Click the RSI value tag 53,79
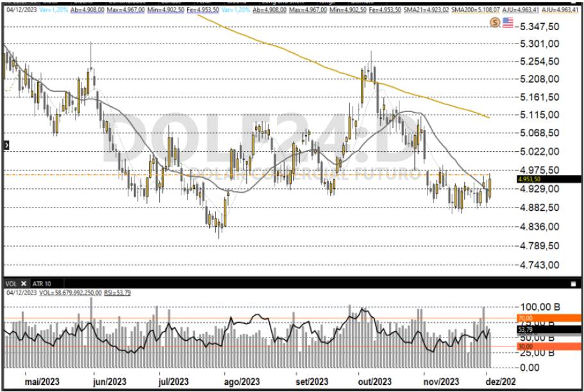This screenshot has width=584, height=392. 530,329
